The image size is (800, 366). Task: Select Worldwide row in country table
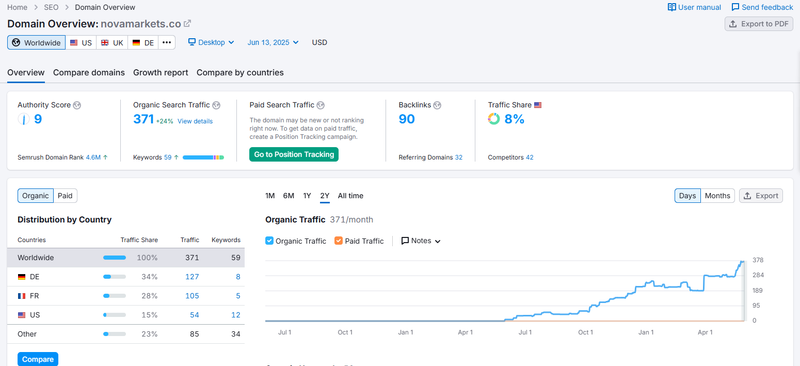126,258
